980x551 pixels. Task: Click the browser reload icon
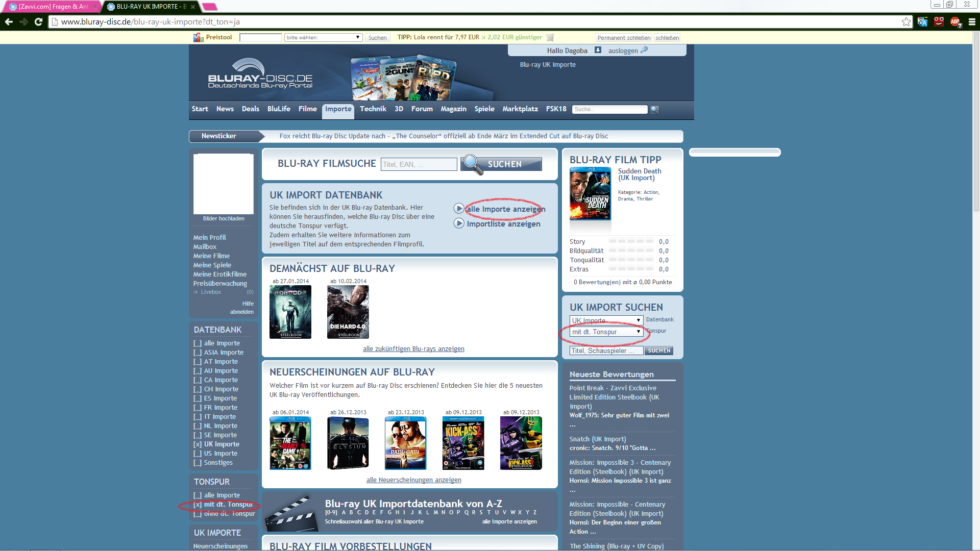pyautogui.click(x=38, y=21)
